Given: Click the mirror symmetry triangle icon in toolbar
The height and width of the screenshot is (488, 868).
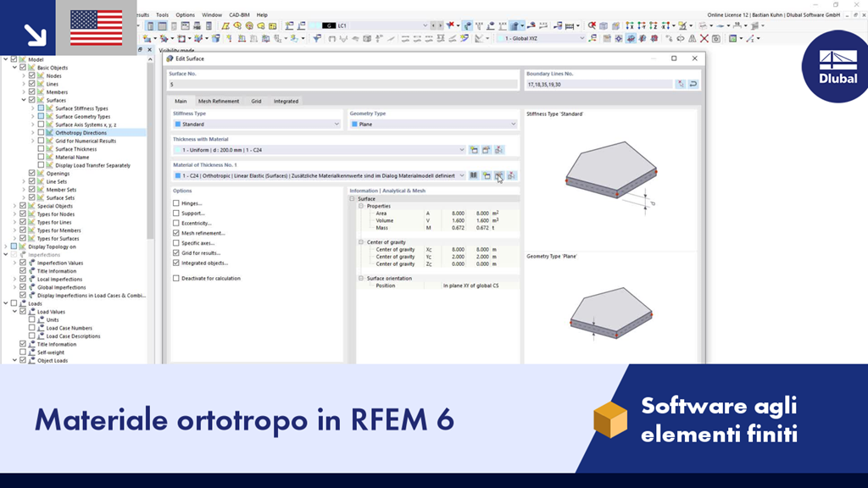Looking at the screenshot, I should click(x=693, y=39).
